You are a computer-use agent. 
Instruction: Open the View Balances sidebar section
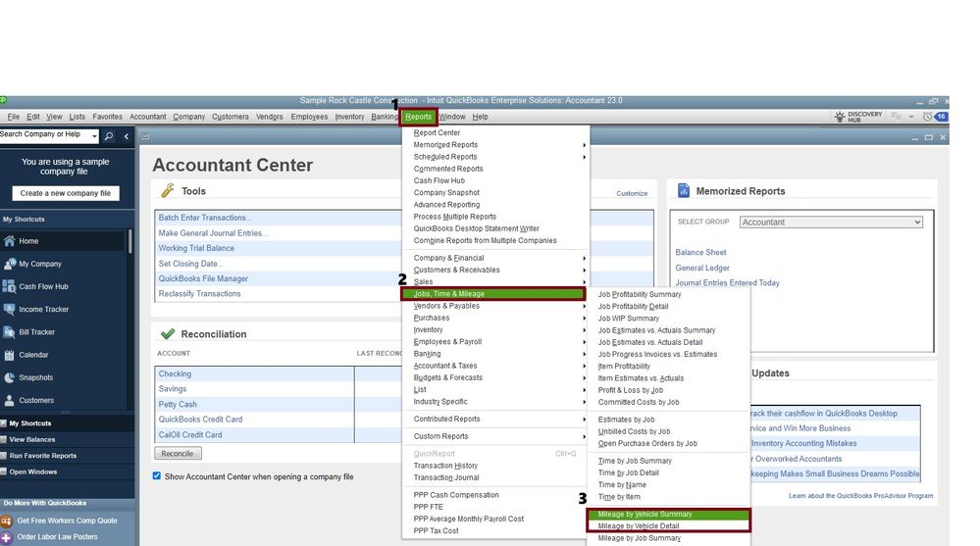(x=67, y=440)
